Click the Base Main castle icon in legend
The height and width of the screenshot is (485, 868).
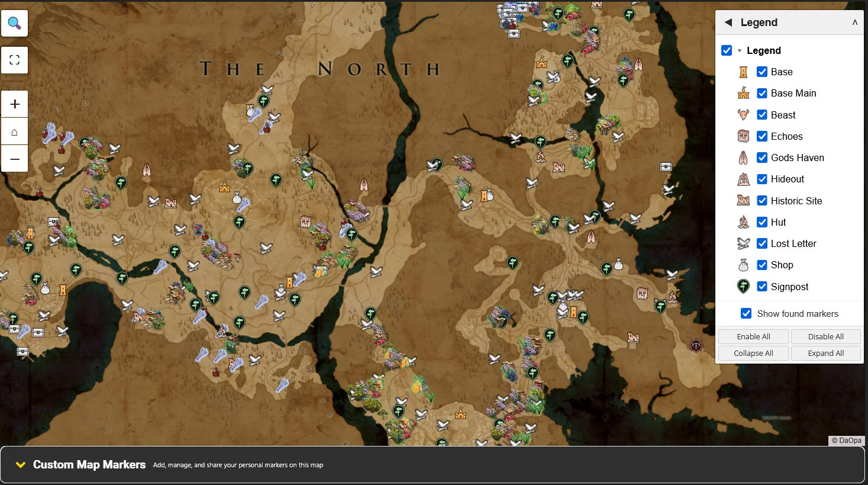pos(744,93)
